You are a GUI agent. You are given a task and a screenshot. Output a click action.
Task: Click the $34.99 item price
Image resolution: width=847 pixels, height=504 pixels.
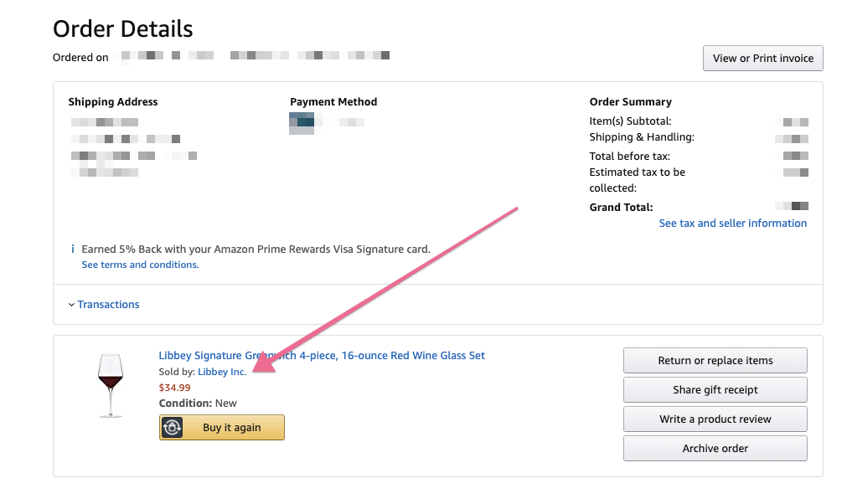174,388
